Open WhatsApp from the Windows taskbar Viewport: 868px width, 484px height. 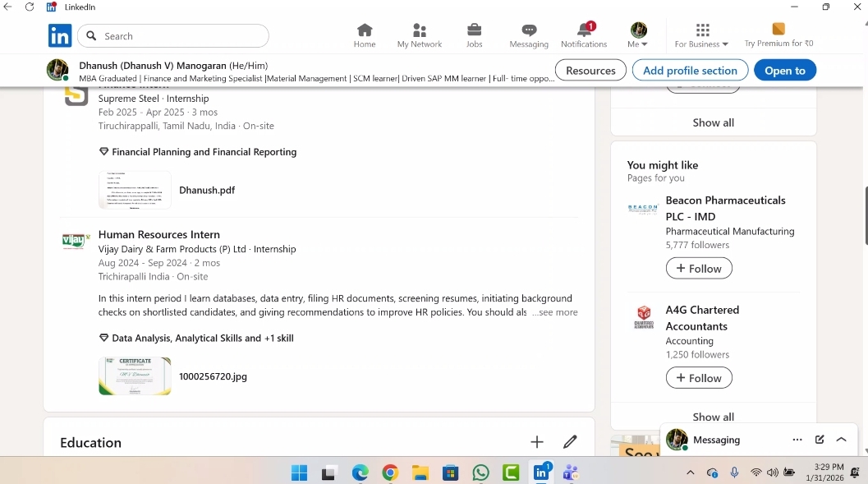tap(480, 472)
